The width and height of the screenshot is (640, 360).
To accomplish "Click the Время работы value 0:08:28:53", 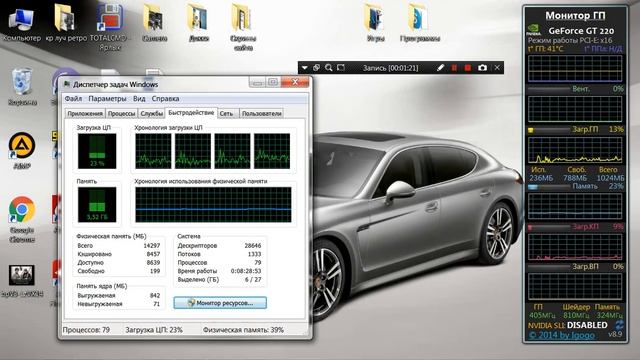I will (x=246, y=271).
